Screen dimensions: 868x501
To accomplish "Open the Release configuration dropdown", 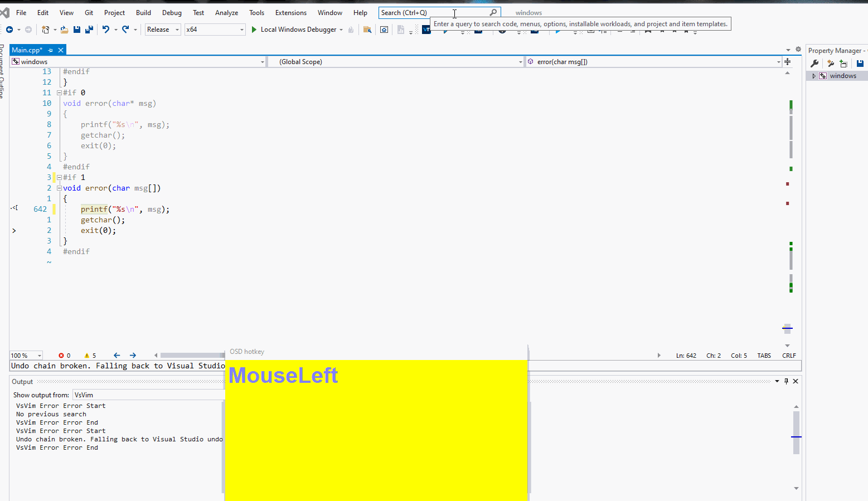I will (162, 29).
